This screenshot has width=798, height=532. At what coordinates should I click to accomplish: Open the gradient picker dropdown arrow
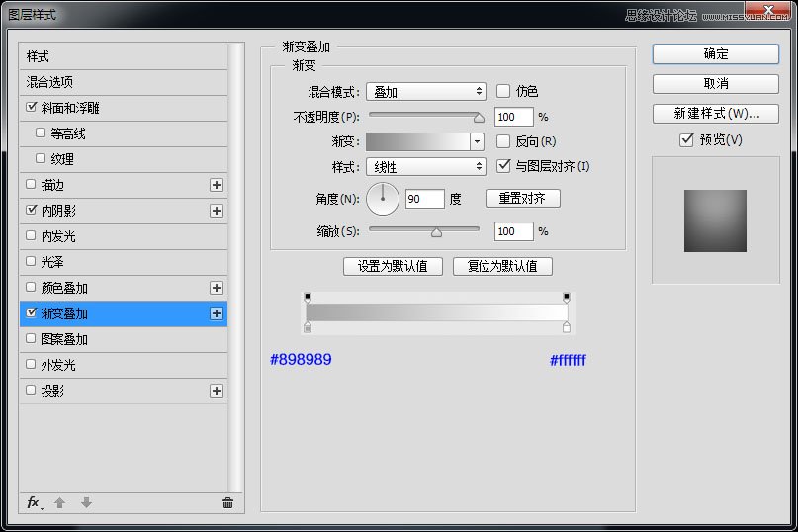point(477,141)
